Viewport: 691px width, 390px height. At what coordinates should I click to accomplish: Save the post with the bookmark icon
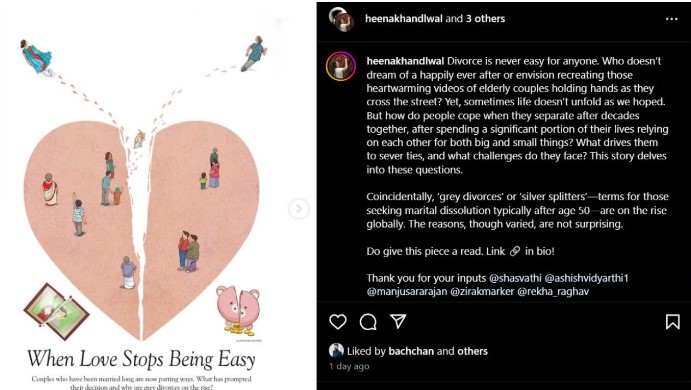click(x=672, y=322)
